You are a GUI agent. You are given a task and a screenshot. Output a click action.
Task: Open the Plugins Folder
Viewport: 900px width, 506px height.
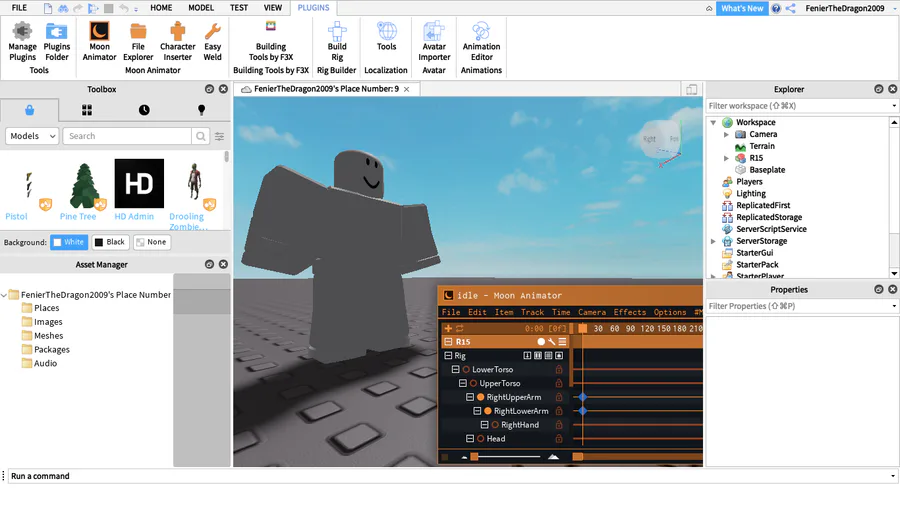57,41
